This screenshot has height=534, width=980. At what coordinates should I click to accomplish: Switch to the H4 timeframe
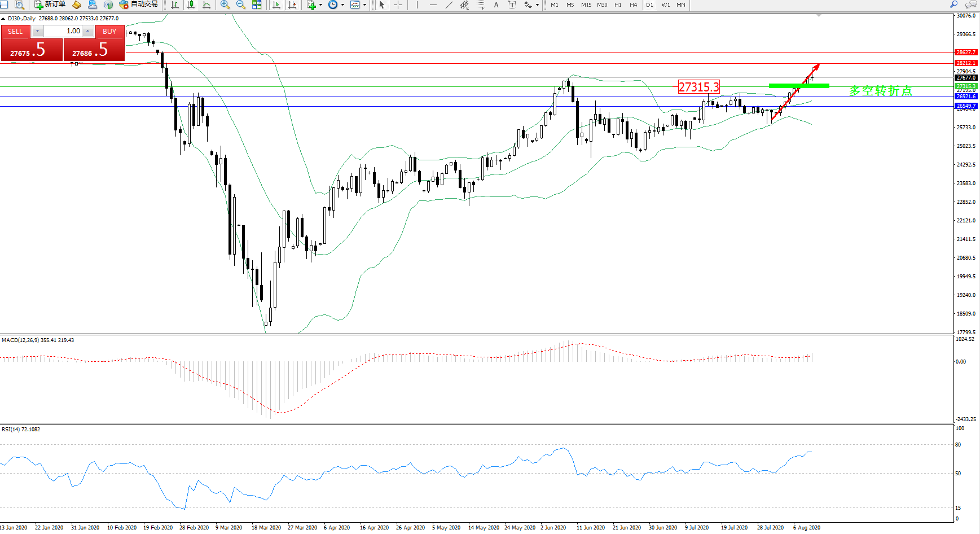pos(633,5)
